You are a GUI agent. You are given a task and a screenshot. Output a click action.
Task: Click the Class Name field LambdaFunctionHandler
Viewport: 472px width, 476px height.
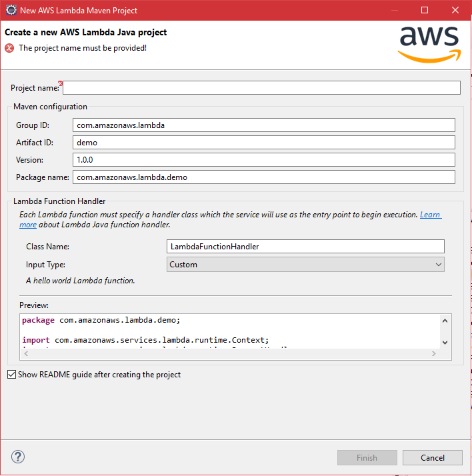[305, 246]
